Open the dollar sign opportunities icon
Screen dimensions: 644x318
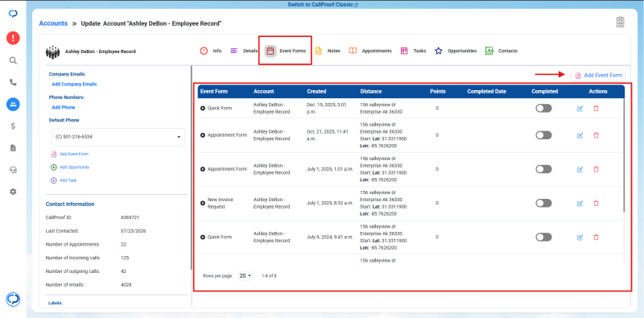pyautogui.click(x=13, y=126)
